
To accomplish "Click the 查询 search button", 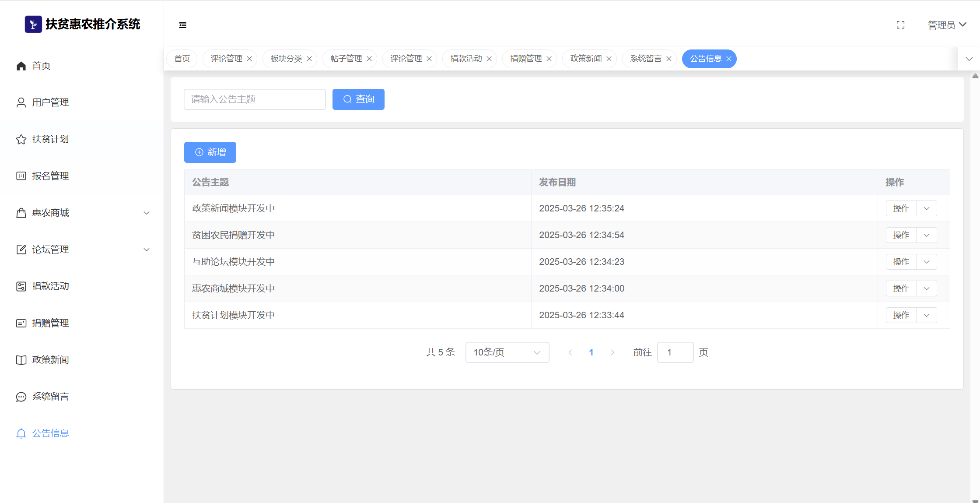I will (x=358, y=99).
